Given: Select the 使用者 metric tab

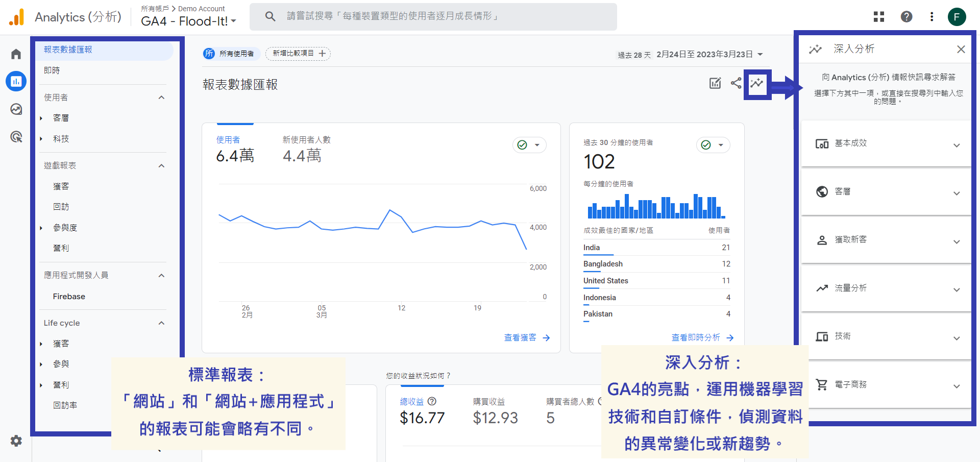Looking at the screenshot, I should pyautogui.click(x=235, y=149).
